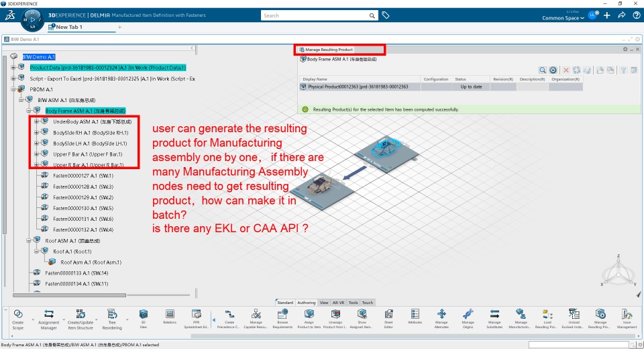
Task: Switch to the Authoring toolbar tab
Action: [x=307, y=303]
